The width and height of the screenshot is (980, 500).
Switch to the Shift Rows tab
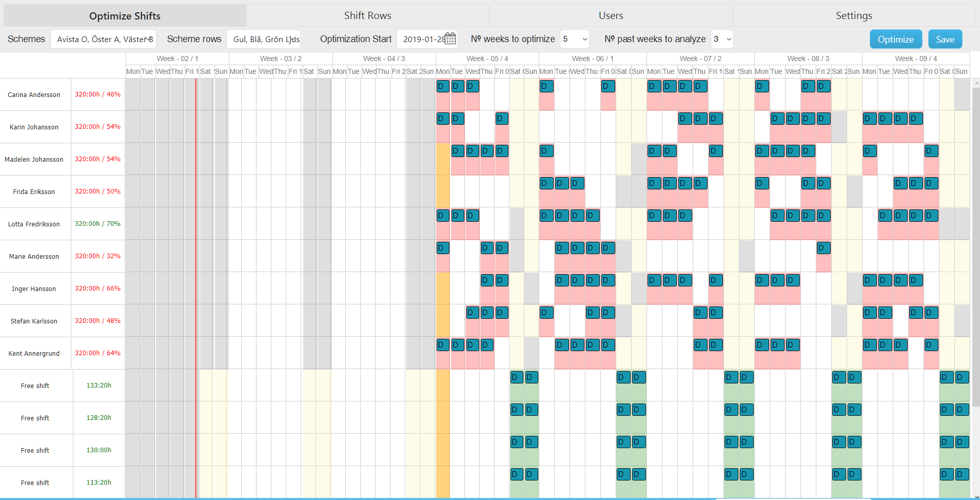tap(368, 15)
